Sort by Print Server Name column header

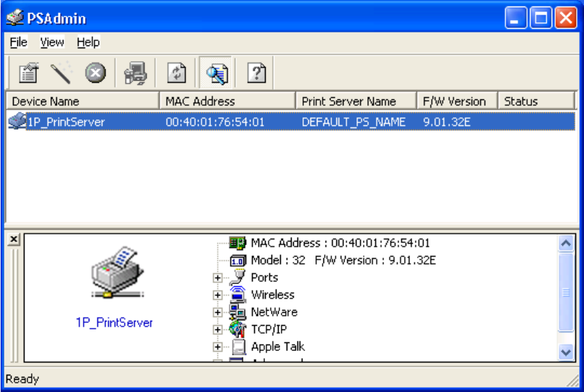click(x=356, y=101)
